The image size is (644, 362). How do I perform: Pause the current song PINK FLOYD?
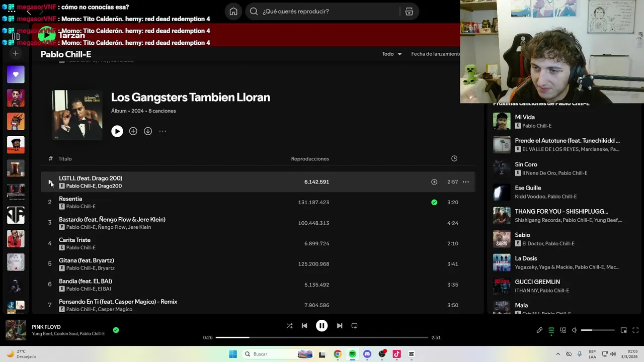coord(322,326)
